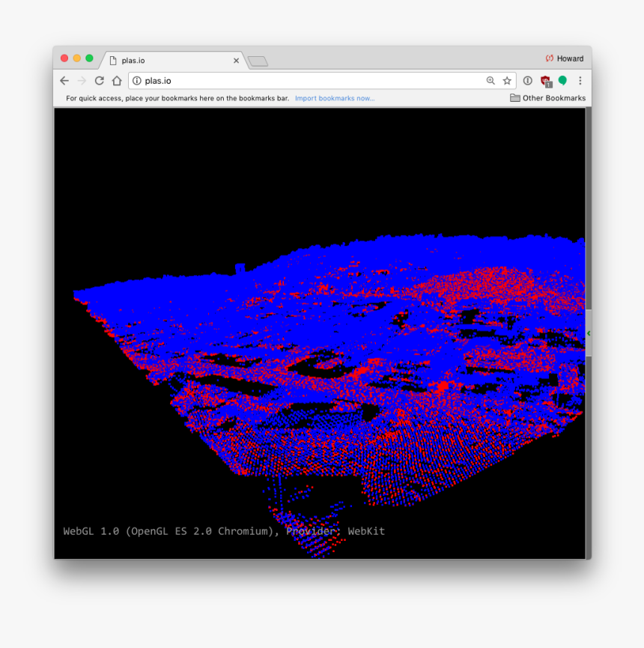
Task: Click the grayed-out forward arrow
Action: [81, 80]
